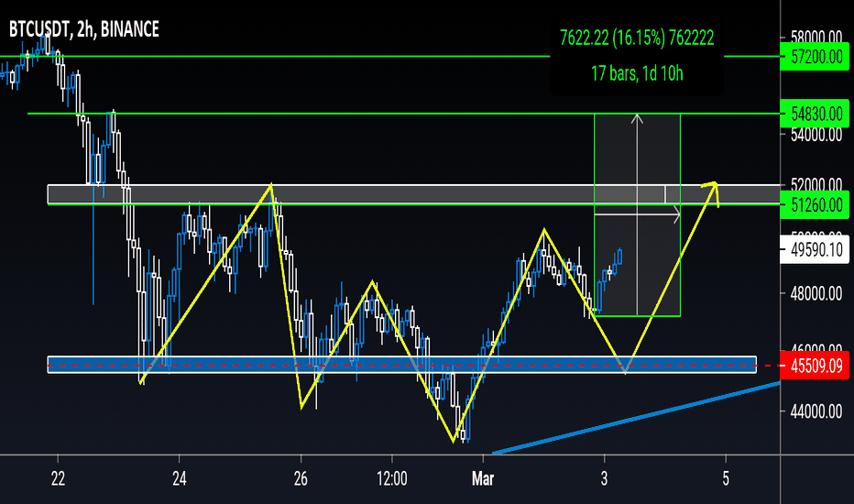Select the gray resistance zone rectangle
Image resolution: width=854 pixels, height=504 pixels.
click(414, 194)
